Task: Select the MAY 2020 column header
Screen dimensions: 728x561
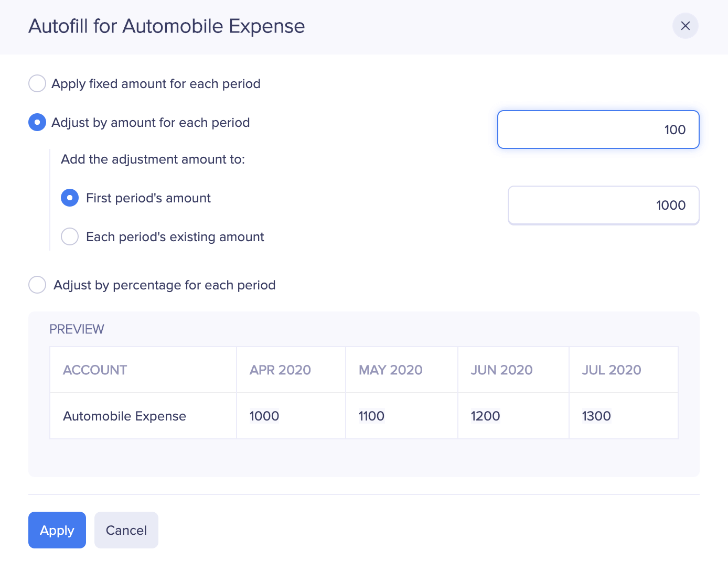Action: [x=390, y=370]
